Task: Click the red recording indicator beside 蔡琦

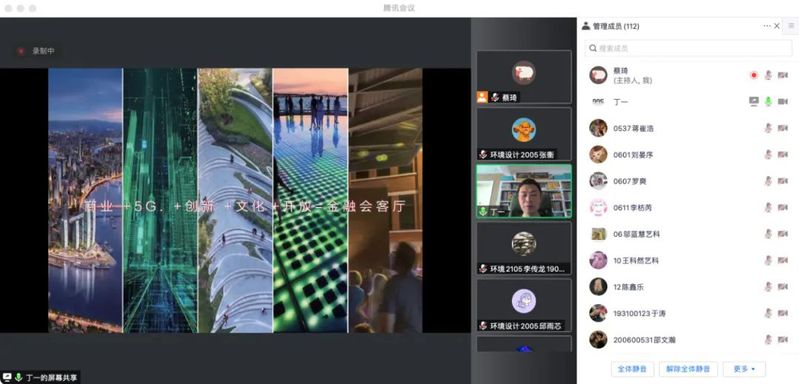Action: point(754,75)
